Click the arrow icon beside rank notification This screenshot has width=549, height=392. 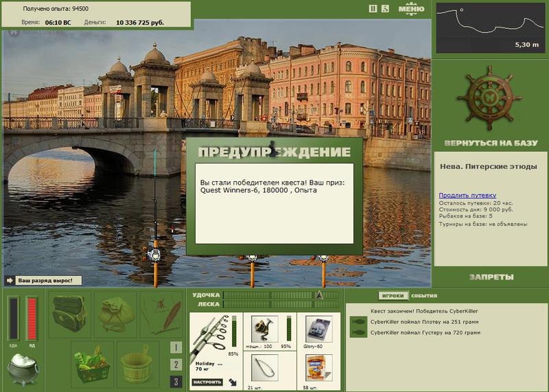10,280
